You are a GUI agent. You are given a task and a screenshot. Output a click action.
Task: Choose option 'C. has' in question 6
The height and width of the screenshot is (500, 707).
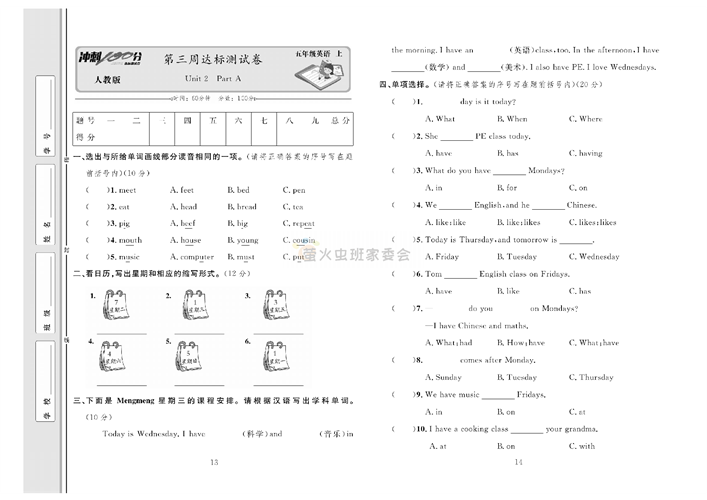[580, 291]
